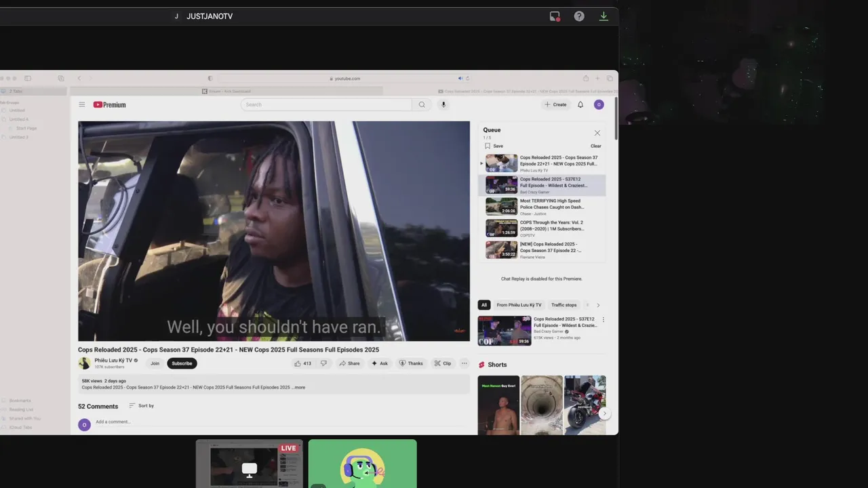Close the Queue panel
868x488 pixels.
pyautogui.click(x=597, y=133)
